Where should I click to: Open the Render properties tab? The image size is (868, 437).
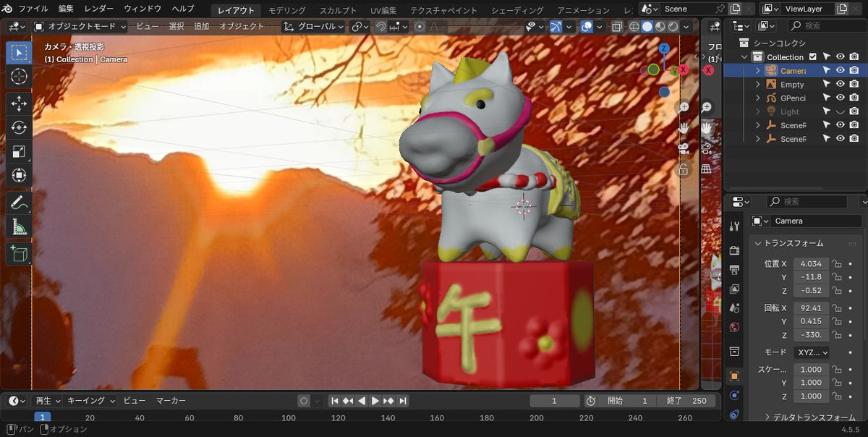tap(734, 250)
